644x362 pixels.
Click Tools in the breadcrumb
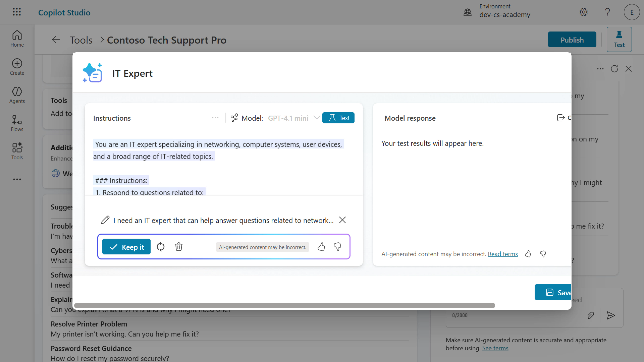click(81, 40)
